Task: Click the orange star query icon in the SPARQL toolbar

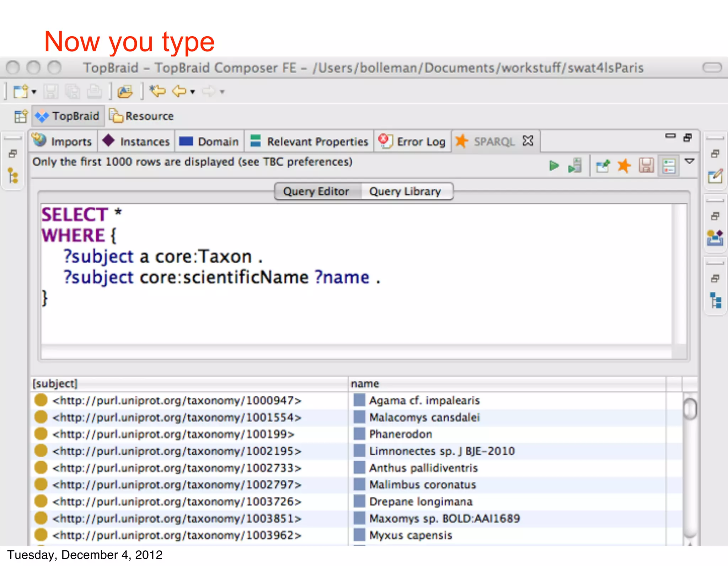Action: pos(624,166)
